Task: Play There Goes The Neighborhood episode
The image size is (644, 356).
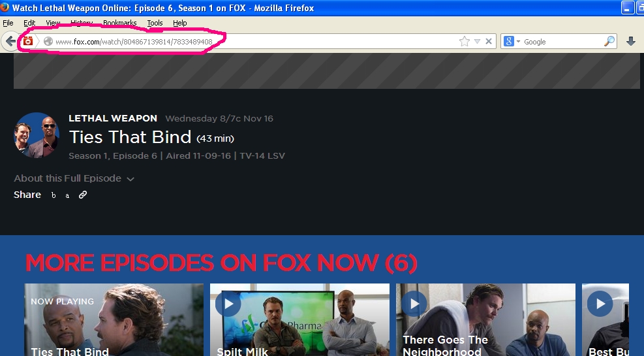Action: click(x=414, y=303)
